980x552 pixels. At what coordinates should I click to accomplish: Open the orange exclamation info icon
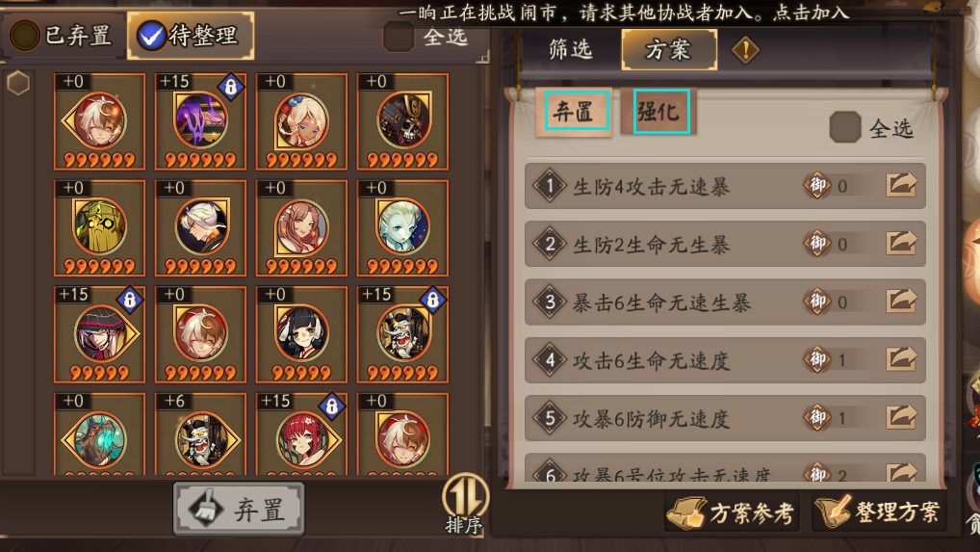pyautogui.click(x=745, y=49)
